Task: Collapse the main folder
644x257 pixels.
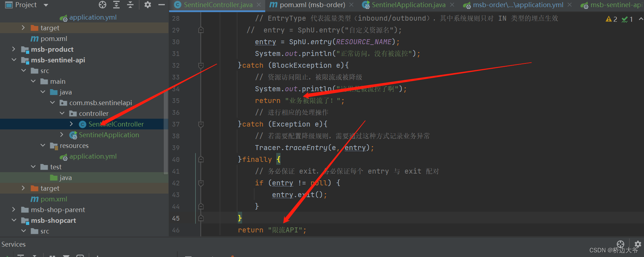Action: tap(33, 81)
